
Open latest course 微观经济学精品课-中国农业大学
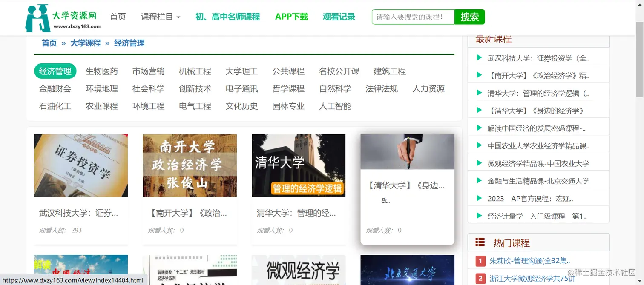538,163
